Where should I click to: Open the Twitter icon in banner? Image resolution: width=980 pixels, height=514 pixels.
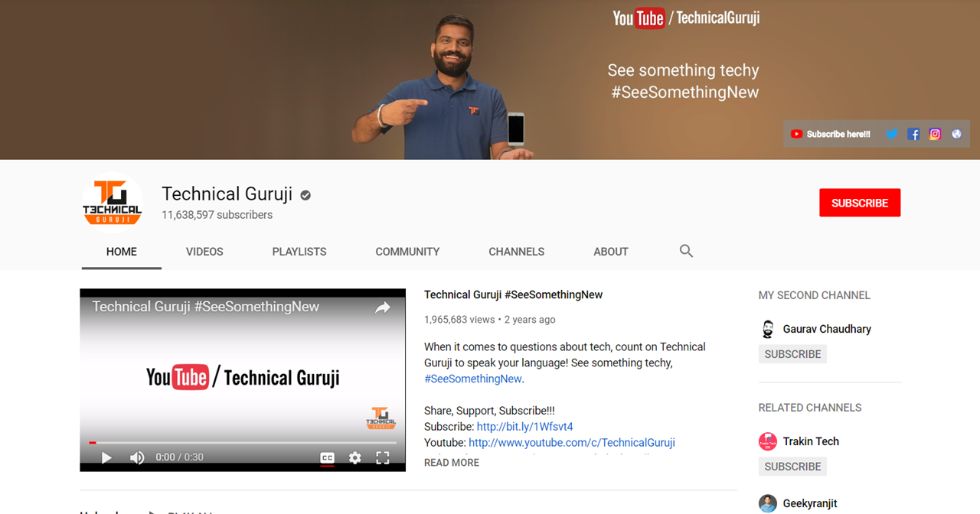click(x=891, y=134)
